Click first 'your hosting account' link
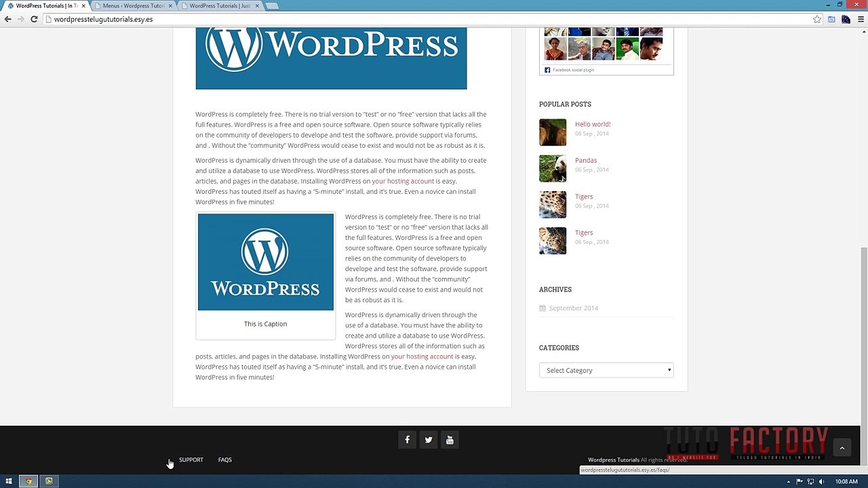This screenshot has width=868, height=488. pos(403,181)
